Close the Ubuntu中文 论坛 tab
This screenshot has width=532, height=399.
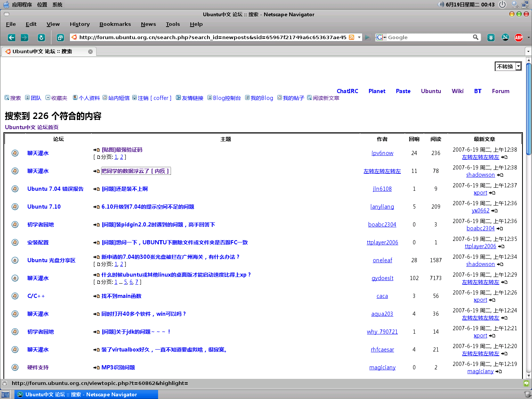coord(90,52)
